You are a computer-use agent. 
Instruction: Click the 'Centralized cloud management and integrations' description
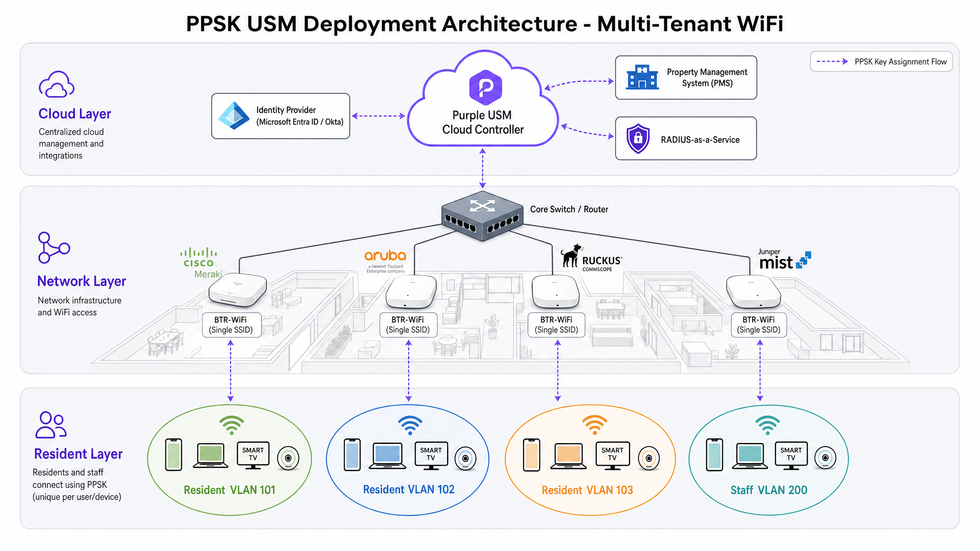tap(71, 143)
